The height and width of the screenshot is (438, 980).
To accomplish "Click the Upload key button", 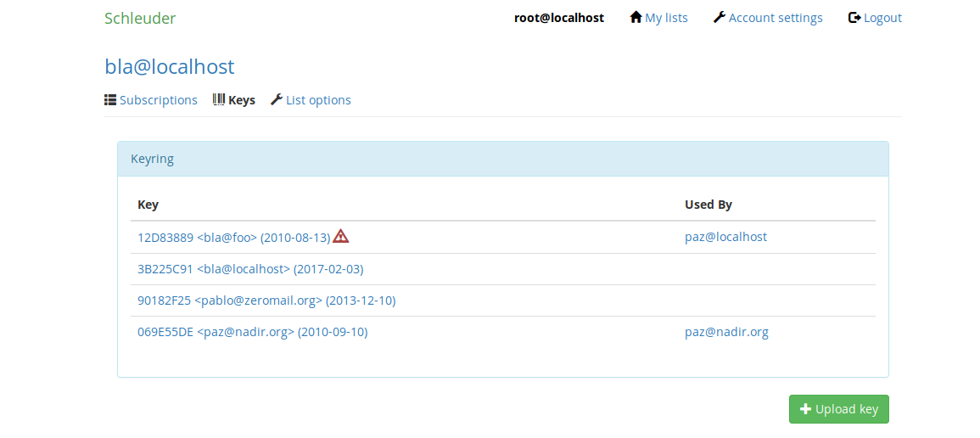I will coord(839,409).
